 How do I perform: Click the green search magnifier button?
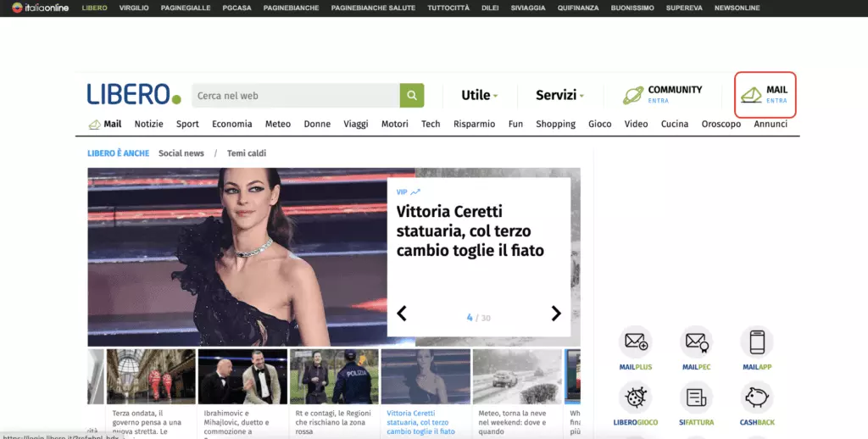(x=412, y=95)
